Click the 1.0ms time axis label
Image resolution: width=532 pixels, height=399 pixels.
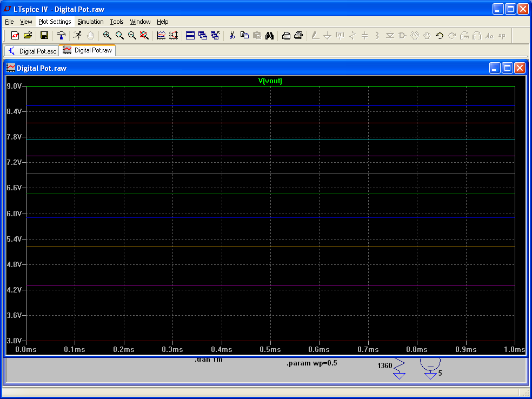pos(514,349)
